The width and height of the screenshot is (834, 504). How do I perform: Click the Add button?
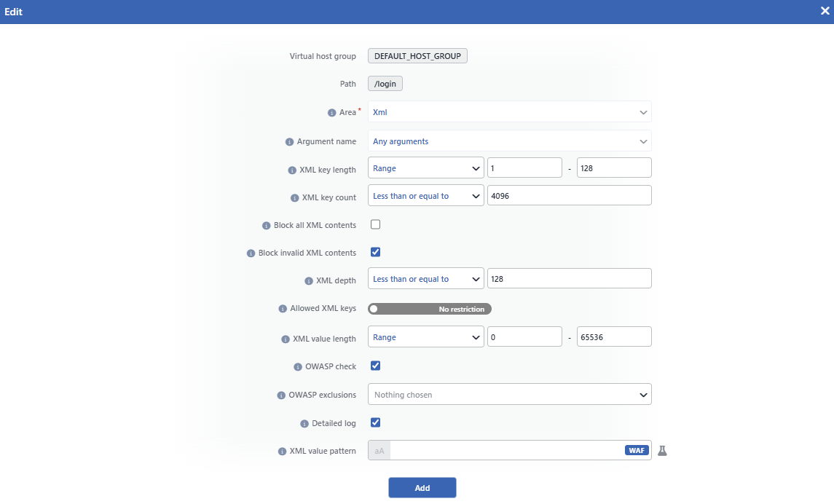click(x=422, y=487)
